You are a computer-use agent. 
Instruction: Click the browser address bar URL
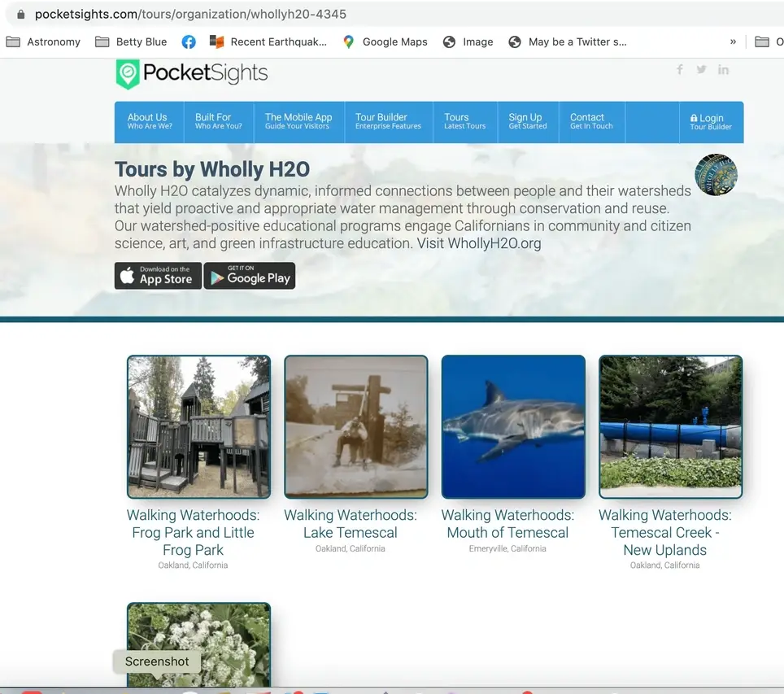pos(190,14)
